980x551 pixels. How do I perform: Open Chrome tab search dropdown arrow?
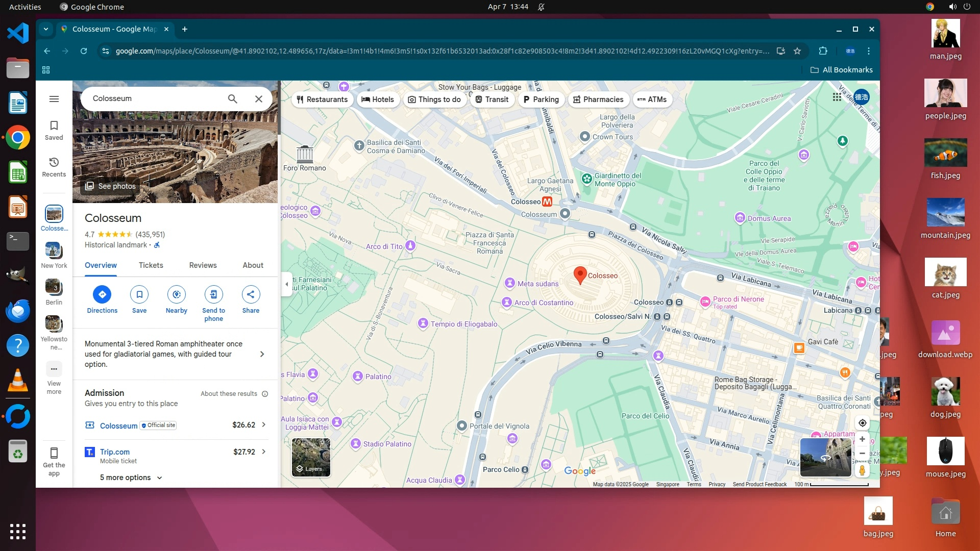[46, 29]
